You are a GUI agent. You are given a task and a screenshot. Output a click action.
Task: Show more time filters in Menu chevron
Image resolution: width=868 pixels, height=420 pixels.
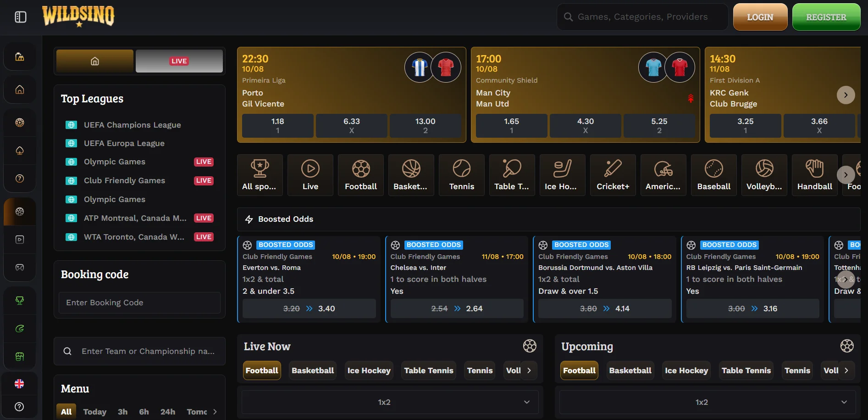(215, 412)
